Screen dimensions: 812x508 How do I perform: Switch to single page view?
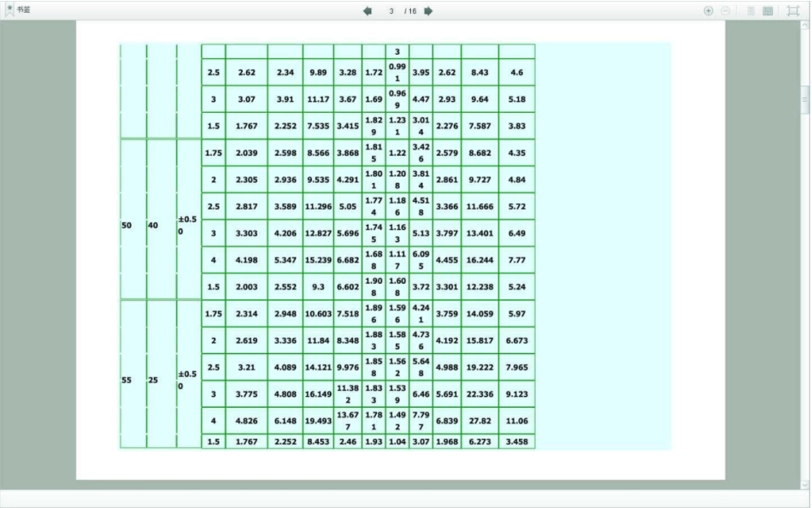[x=751, y=11]
